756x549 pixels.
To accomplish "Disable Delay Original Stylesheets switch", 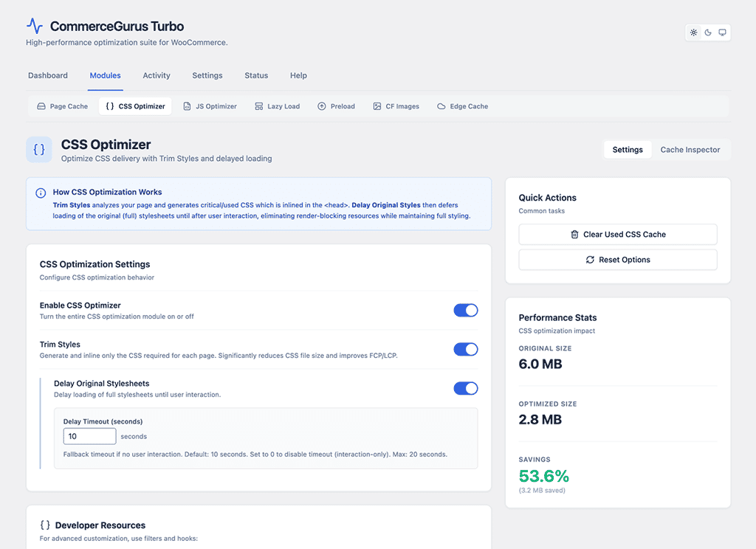I will (x=466, y=388).
